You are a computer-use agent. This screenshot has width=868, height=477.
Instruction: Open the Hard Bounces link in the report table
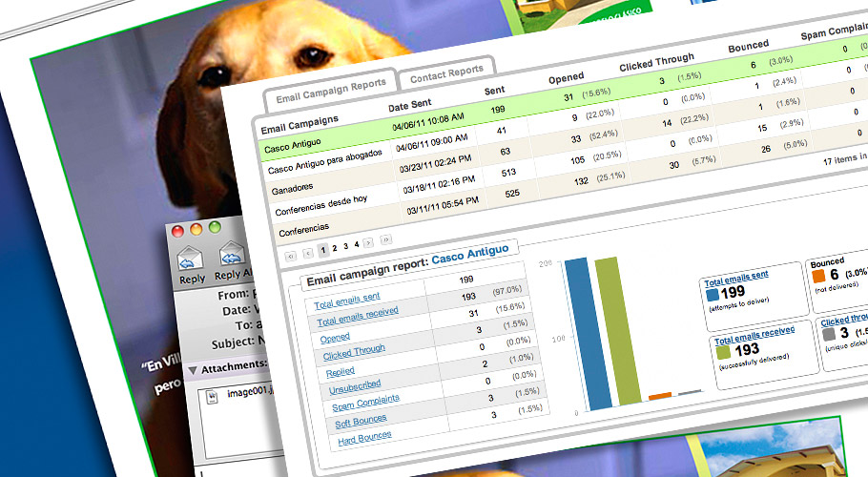pos(364,438)
